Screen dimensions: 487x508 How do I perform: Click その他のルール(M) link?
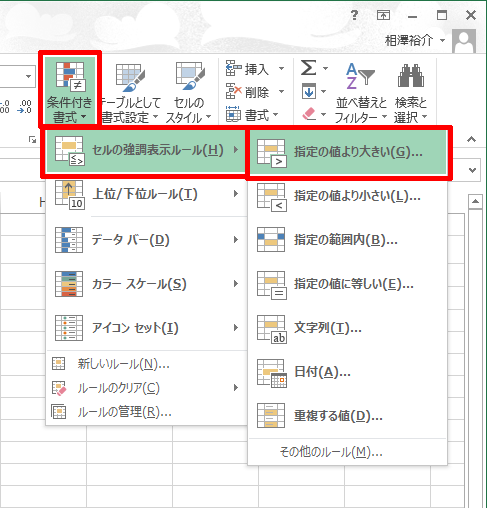331,452
